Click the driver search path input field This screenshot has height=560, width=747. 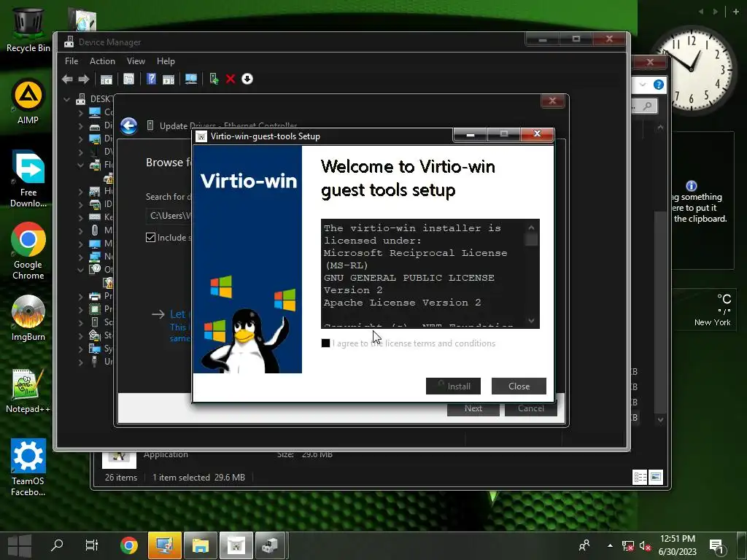tap(169, 216)
